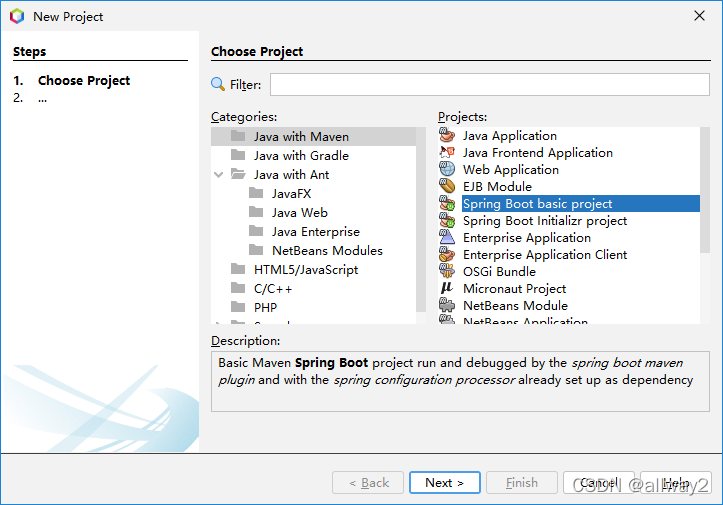Click the NetBeans Module puzzle icon
This screenshot has height=505, width=723.
coord(447,306)
